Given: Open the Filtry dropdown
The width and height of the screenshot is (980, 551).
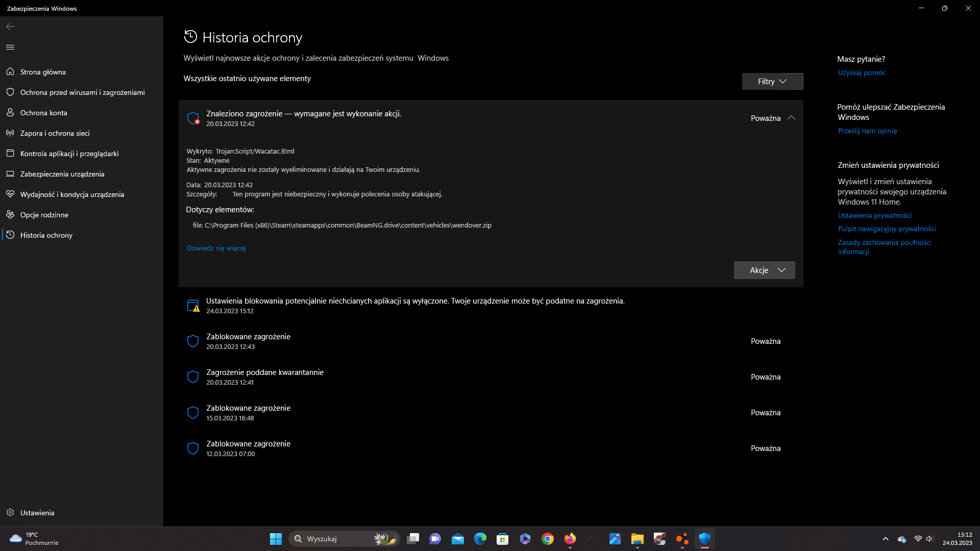Looking at the screenshot, I should pyautogui.click(x=772, y=81).
